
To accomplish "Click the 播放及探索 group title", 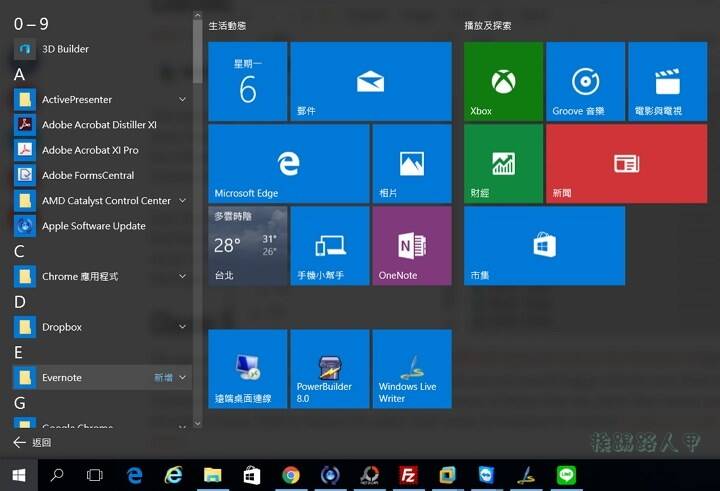I will coord(488,26).
